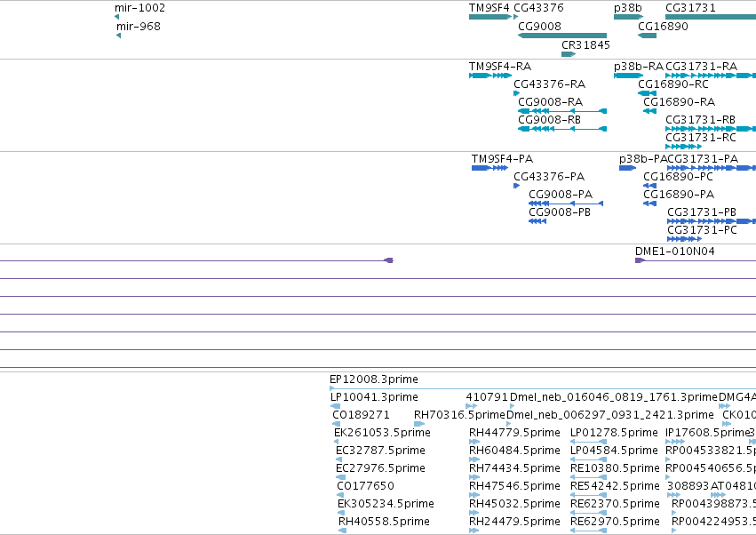Image resolution: width=756 pixels, height=535 pixels.
Task: Click the TM9SF4 gene glyph
Action: (490, 17)
